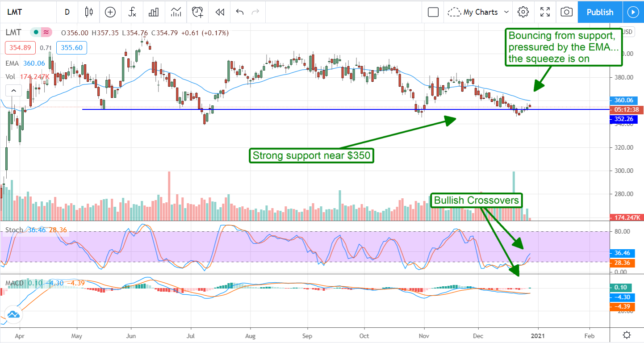Screen dimensions: 644x343
Task: Undo the last chart action
Action: pos(240,12)
